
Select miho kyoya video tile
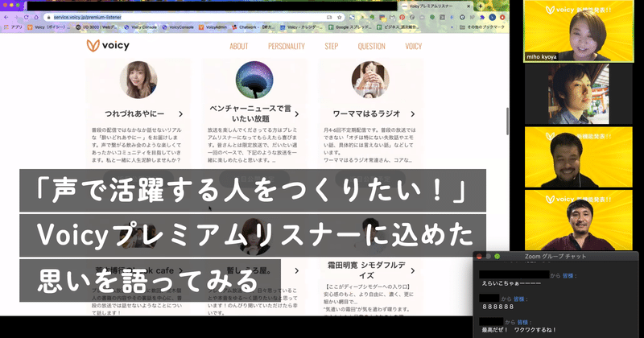579,31
